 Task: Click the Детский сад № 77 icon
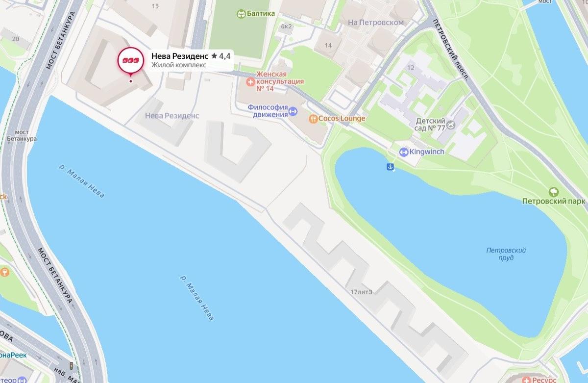pos(451,125)
